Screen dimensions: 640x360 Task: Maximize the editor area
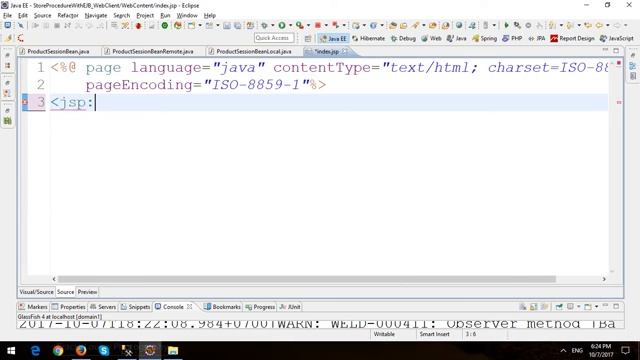(x=616, y=51)
